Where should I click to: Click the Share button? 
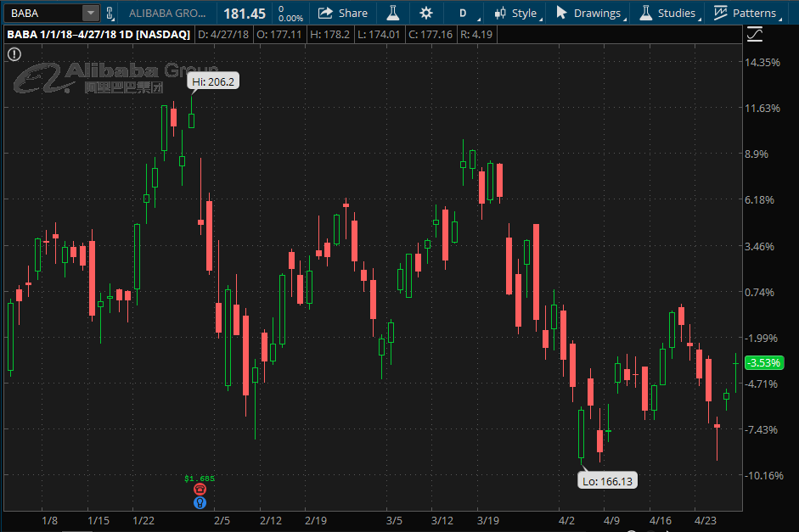tap(342, 14)
